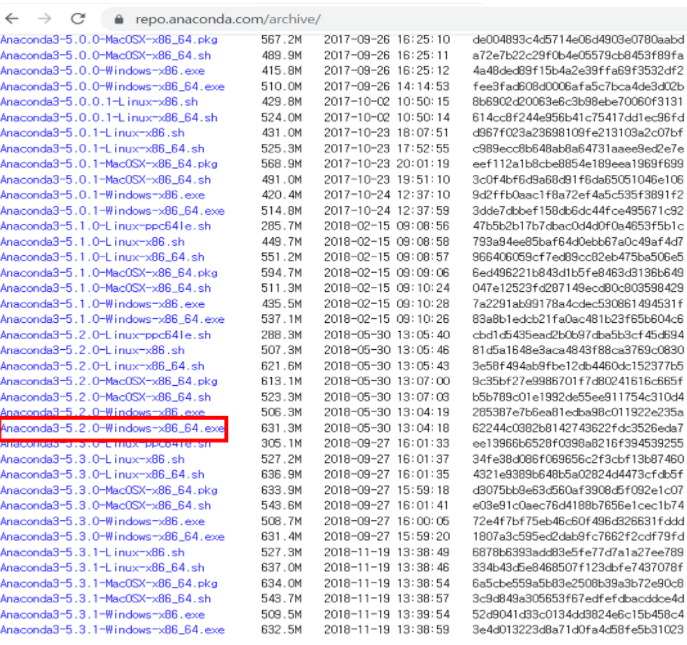The image size is (687, 645).
Task: Click date 2017-09-26 14:14:53
Action: [387, 87]
